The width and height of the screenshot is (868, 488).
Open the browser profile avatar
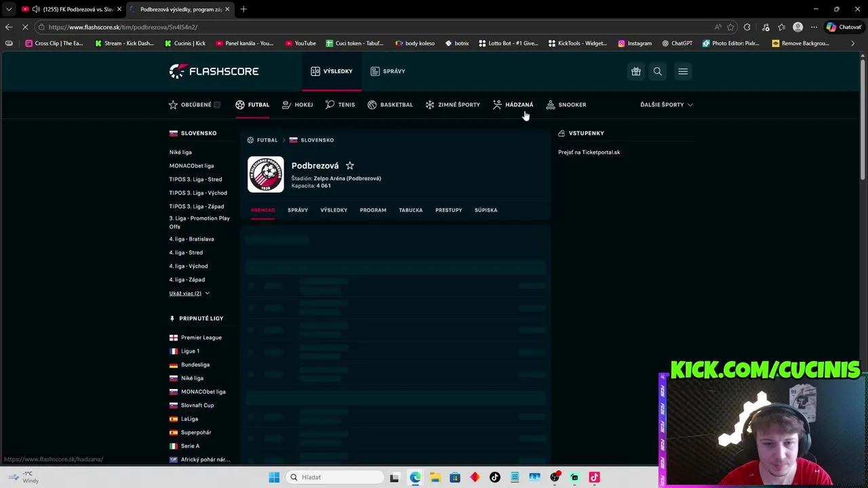[798, 27]
